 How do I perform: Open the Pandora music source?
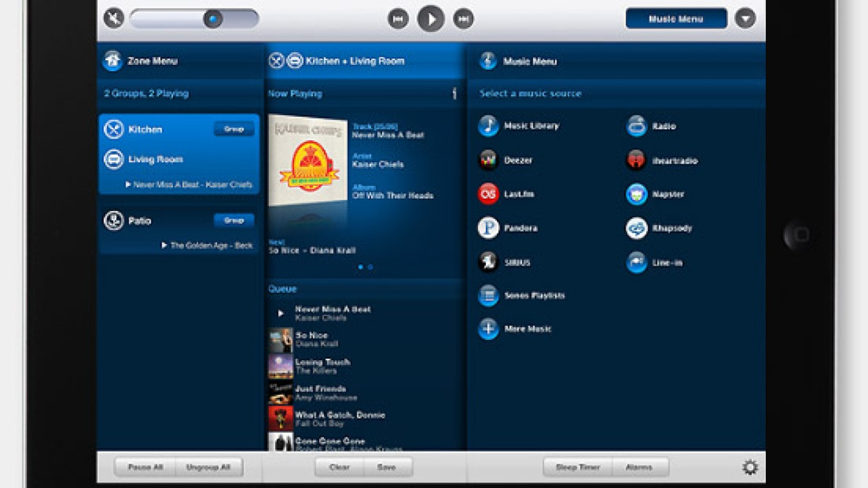coord(489,228)
